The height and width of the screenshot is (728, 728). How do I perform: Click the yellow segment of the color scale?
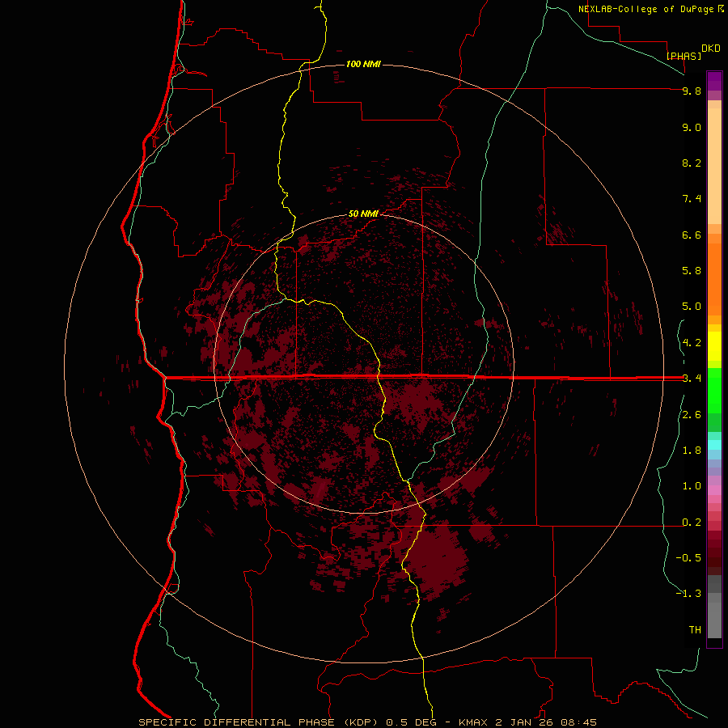tap(714, 346)
